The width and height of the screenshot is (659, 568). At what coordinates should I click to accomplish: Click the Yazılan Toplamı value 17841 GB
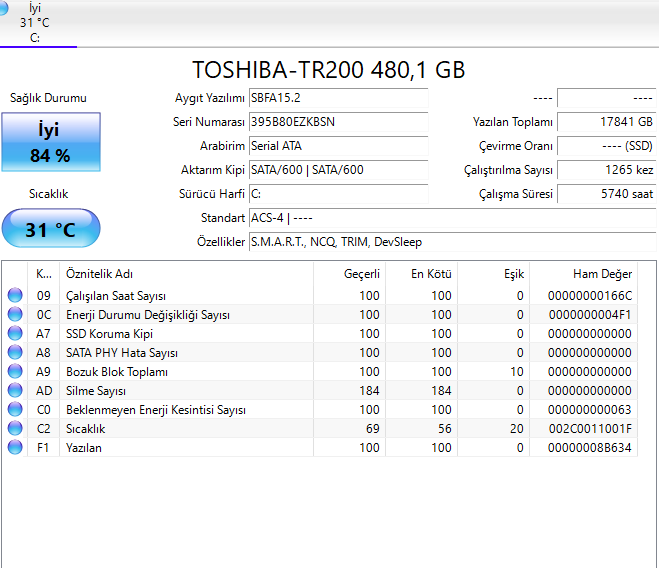(606, 122)
